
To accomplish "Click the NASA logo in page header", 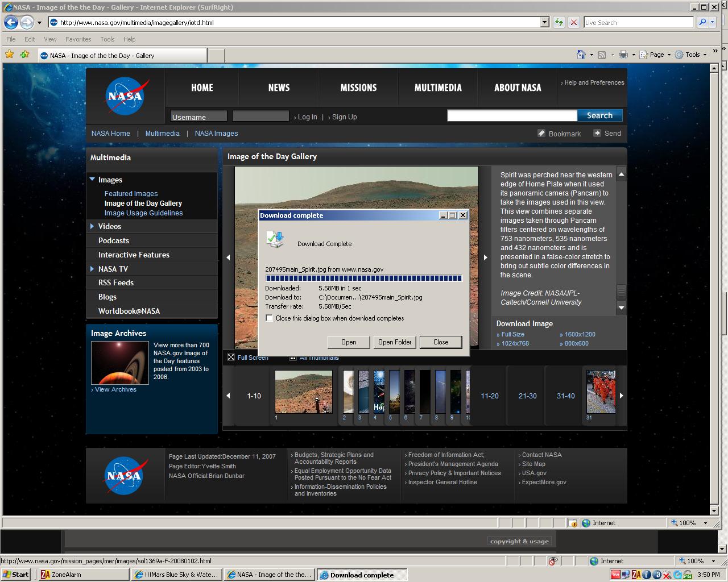I will [x=126, y=95].
